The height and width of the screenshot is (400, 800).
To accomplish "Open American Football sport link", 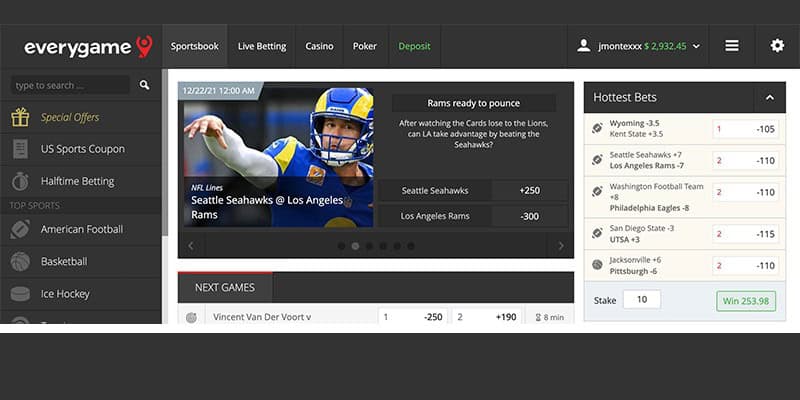I will point(82,230).
